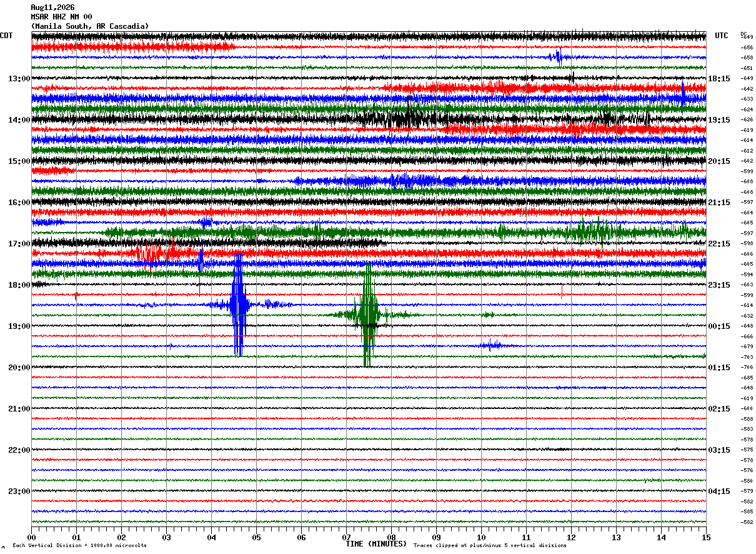Select the 18:15 UTC time label

tap(720, 79)
